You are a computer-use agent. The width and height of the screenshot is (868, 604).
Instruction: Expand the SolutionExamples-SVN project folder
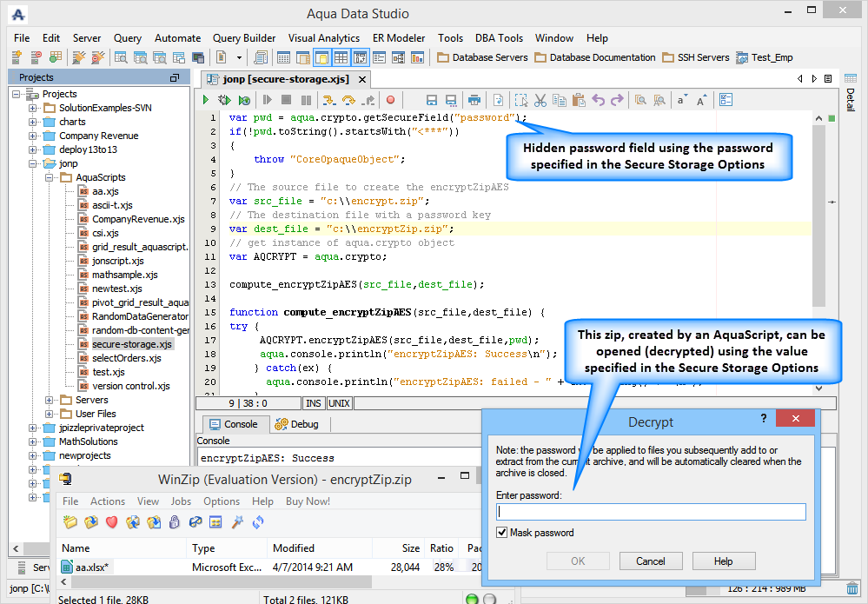coord(33,108)
